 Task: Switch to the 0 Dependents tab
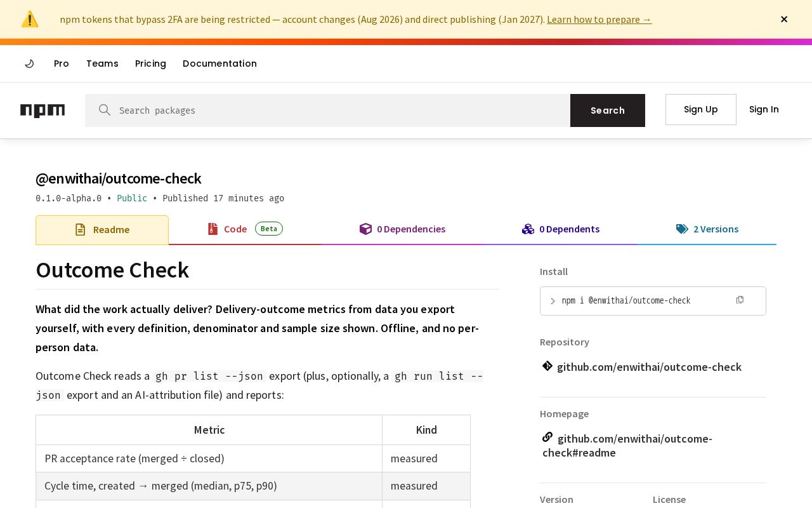pos(561,229)
